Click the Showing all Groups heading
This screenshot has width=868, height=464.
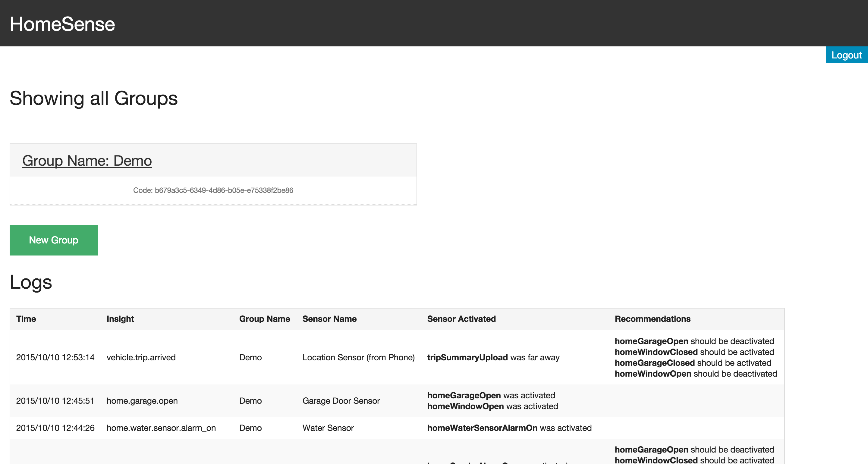tap(93, 99)
